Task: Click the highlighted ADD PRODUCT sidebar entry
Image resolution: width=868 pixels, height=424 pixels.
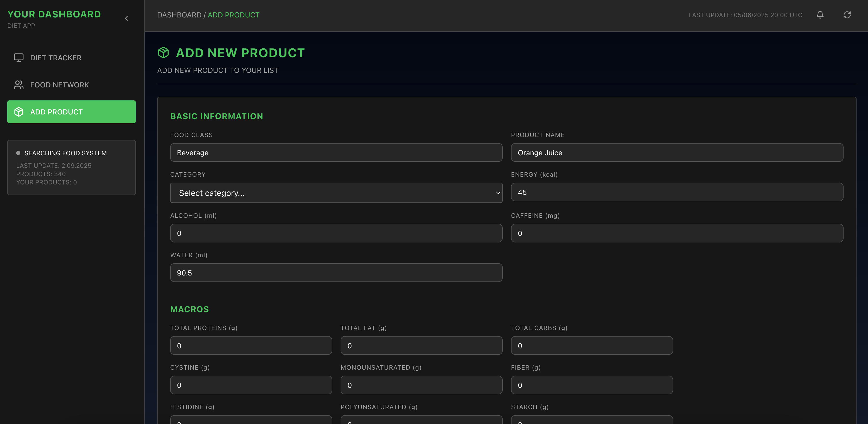Action: tap(71, 112)
